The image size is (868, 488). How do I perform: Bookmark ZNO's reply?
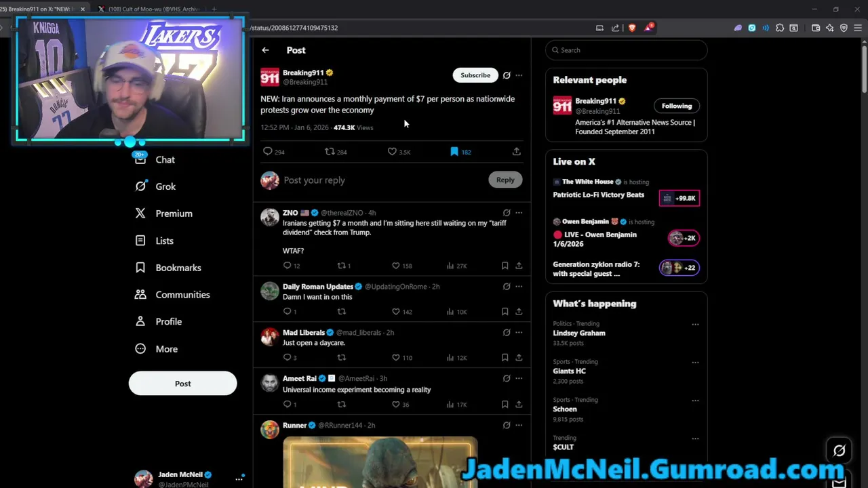point(505,266)
